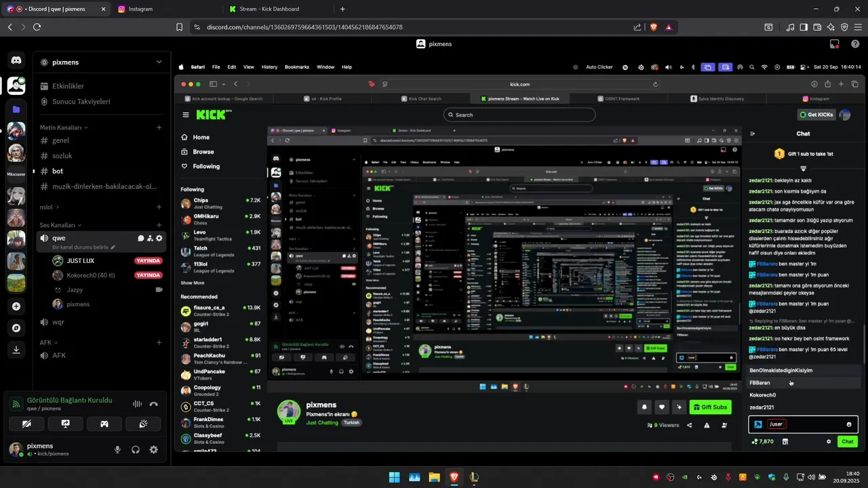
Task: Open Discord help question mark
Action: pos(854,44)
